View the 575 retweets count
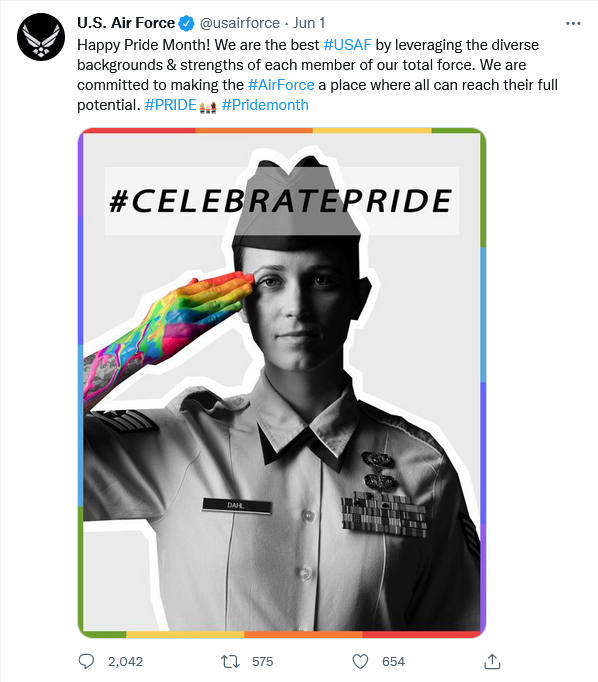Viewport: 598px width, 682px height. (x=263, y=662)
